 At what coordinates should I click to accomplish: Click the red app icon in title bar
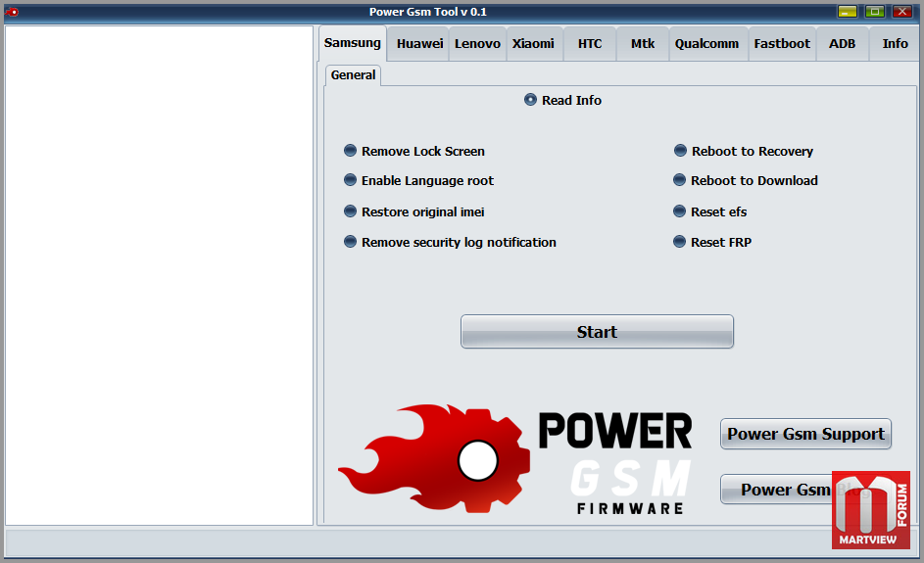[x=12, y=12]
